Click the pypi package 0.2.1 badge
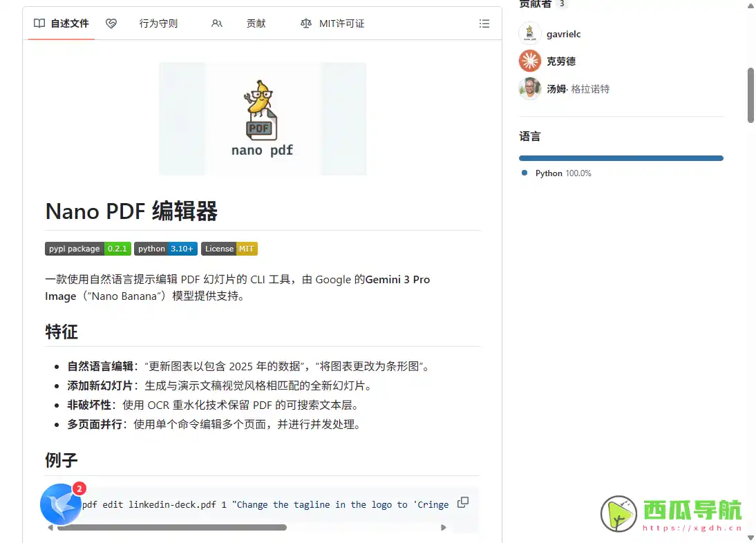This screenshot has width=756, height=543. click(87, 249)
